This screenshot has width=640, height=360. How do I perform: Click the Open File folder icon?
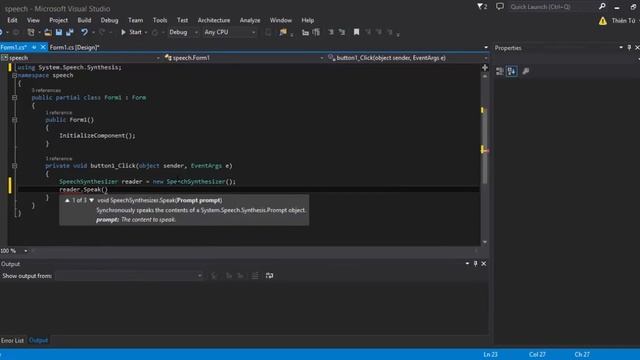48,32
